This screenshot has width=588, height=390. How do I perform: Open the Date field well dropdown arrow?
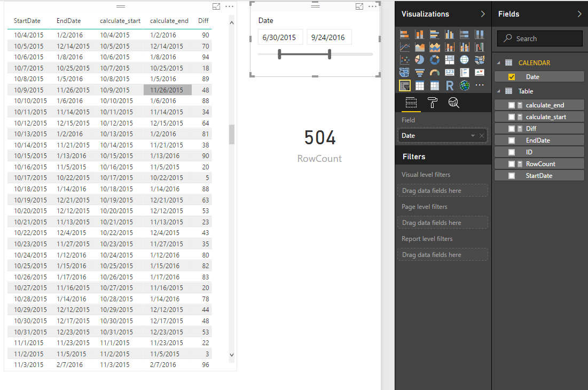coord(473,136)
